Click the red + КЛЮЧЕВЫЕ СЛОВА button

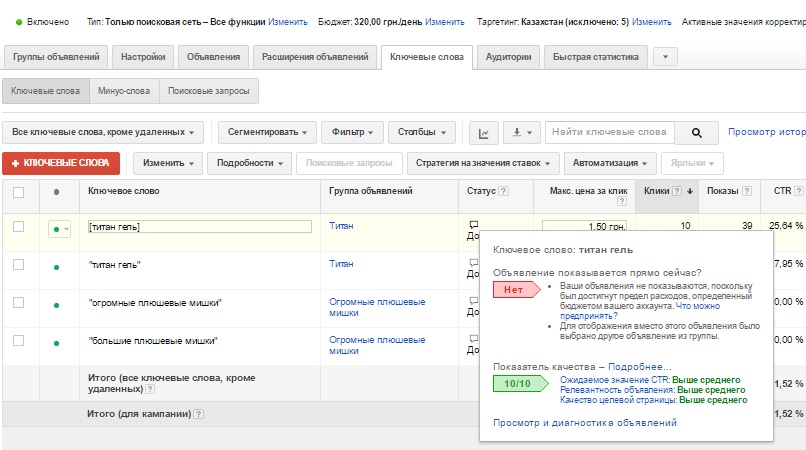61,163
